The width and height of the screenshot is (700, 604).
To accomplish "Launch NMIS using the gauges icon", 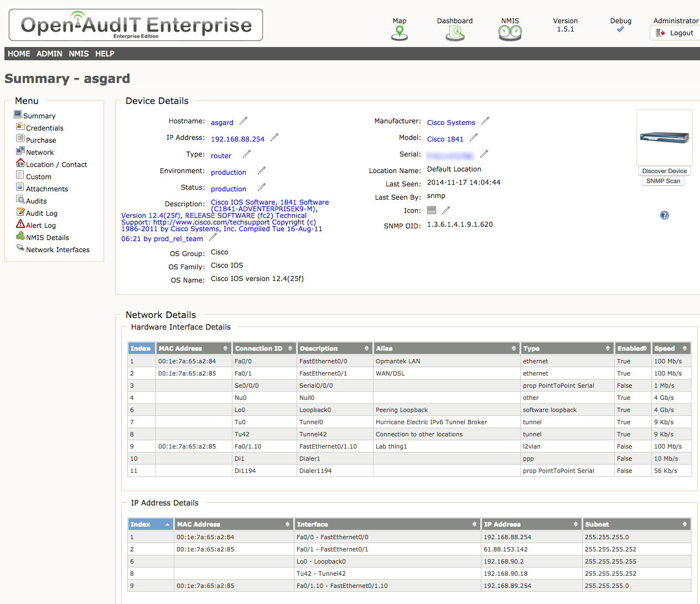I will [x=509, y=32].
